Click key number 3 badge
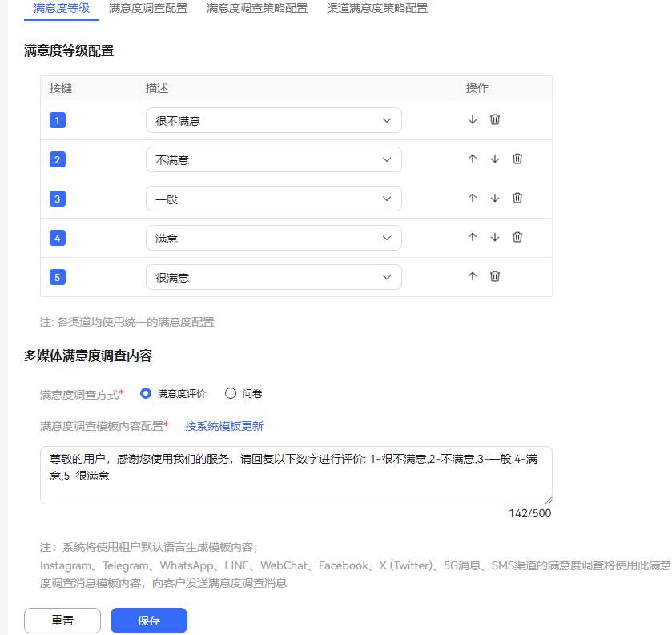Screen dimensions: 672x635 coord(58,199)
